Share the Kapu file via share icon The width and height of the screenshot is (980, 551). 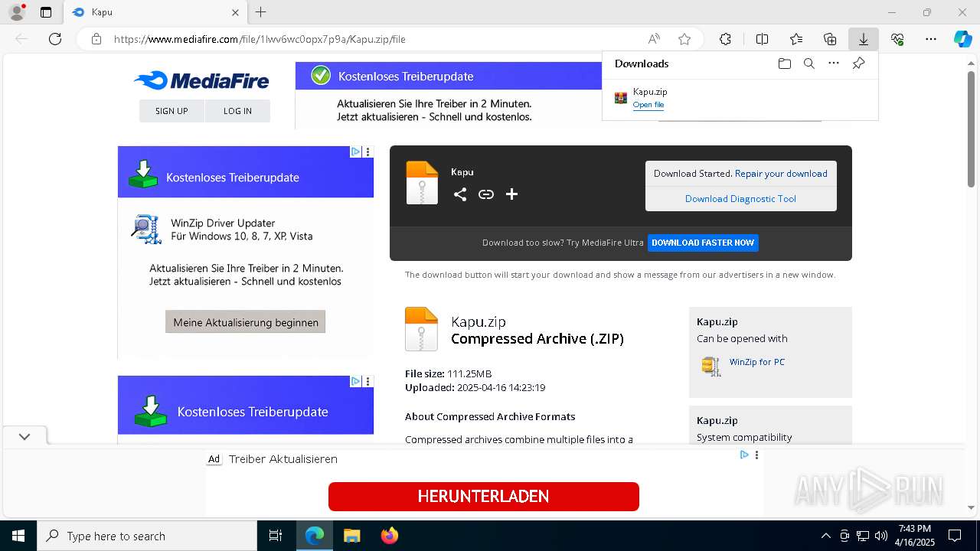point(459,194)
